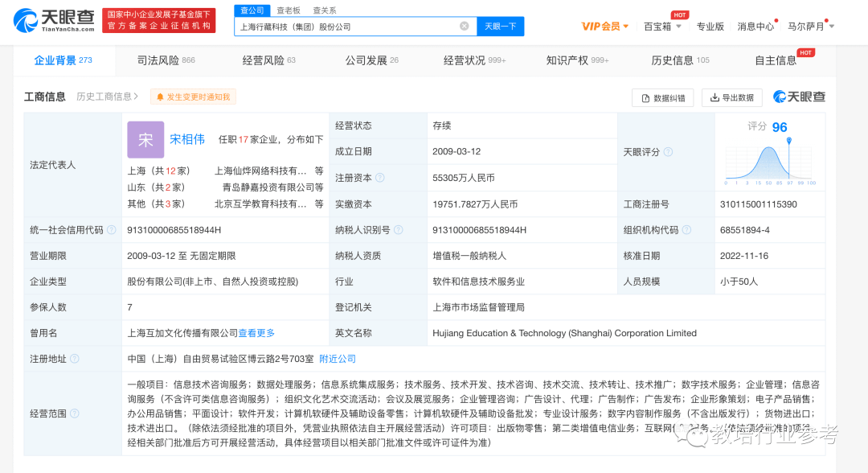The image size is (868, 473).
Task: Click the help icon beside 注册地址
Action: pyautogui.click(x=74, y=359)
